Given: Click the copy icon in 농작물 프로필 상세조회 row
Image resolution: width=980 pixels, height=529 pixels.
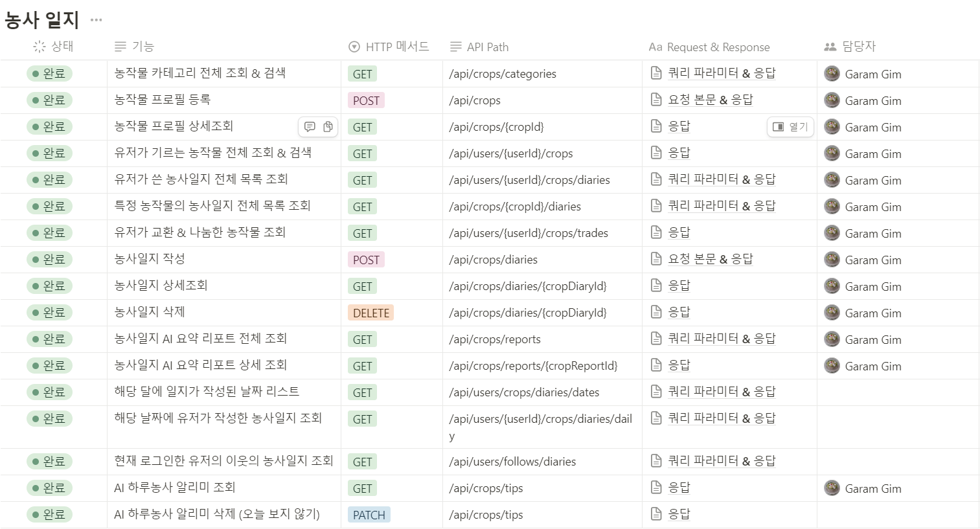Looking at the screenshot, I should coord(328,127).
